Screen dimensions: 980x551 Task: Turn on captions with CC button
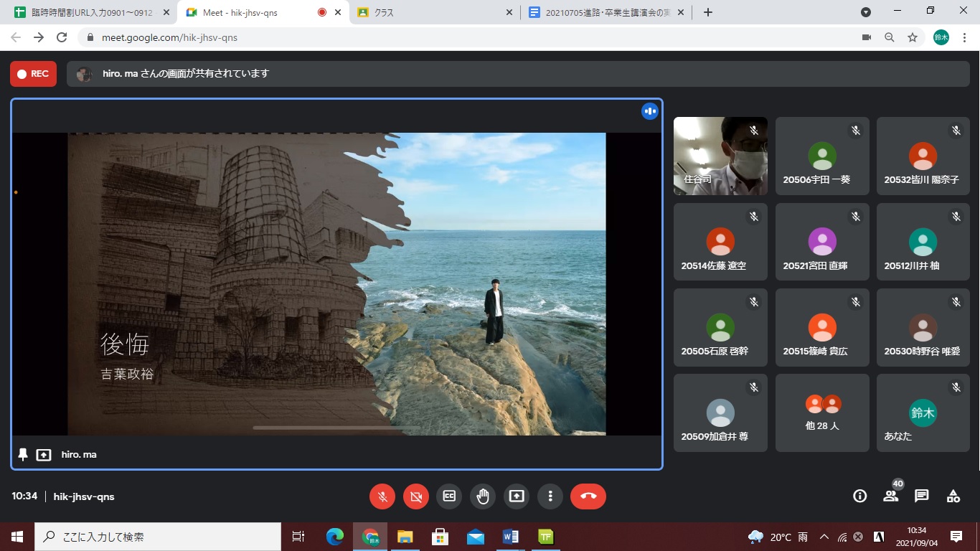click(x=449, y=496)
